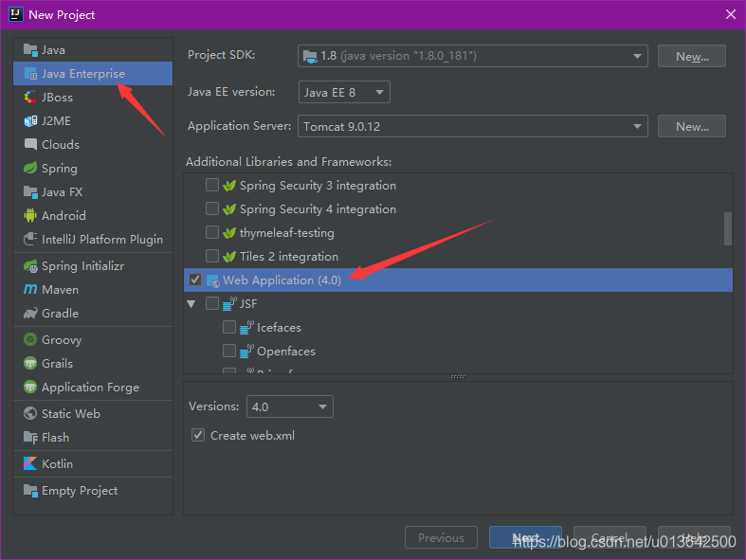Check the JSF checkbox
The width and height of the screenshot is (746, 560).
[212, 303]
